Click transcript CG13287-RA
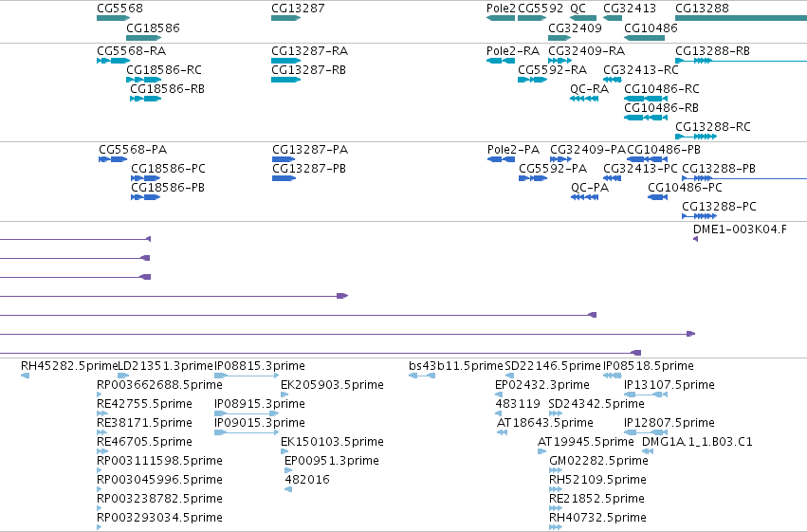The height and width of the screenshot is (532, 807). pos(309,51)
